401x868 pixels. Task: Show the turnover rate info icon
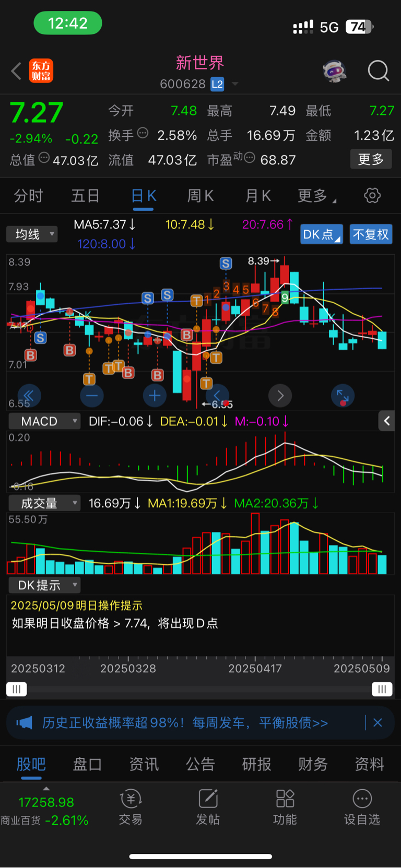coord(143,133)
